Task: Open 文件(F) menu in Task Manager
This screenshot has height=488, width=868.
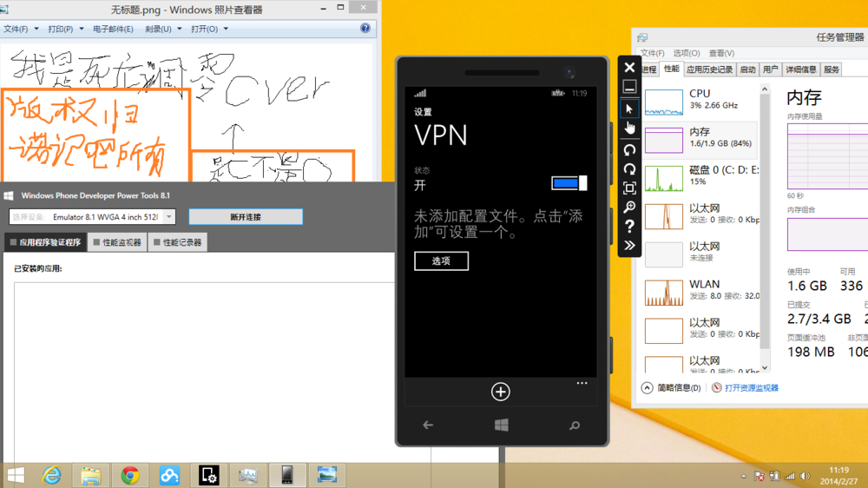Action: 653,53
